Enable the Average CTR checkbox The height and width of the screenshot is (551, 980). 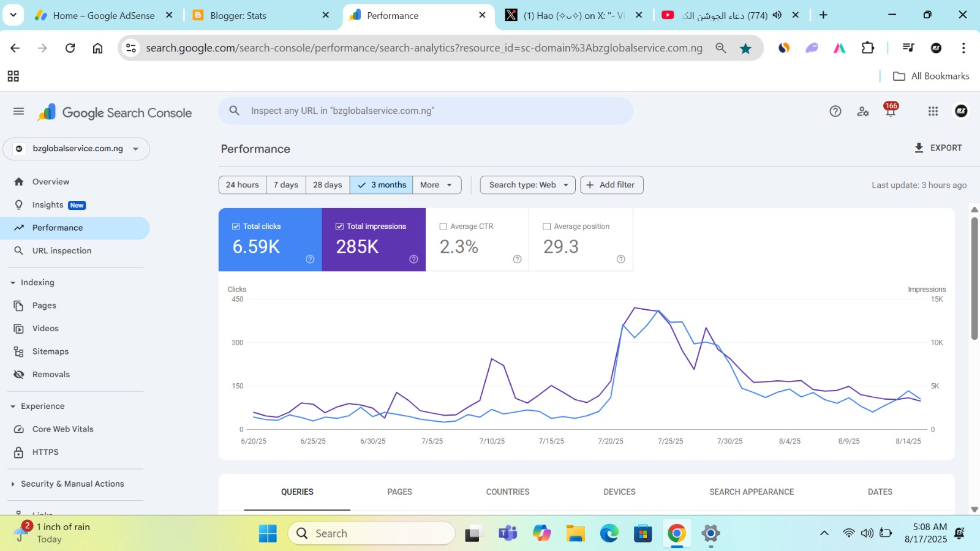coord(443,227)
